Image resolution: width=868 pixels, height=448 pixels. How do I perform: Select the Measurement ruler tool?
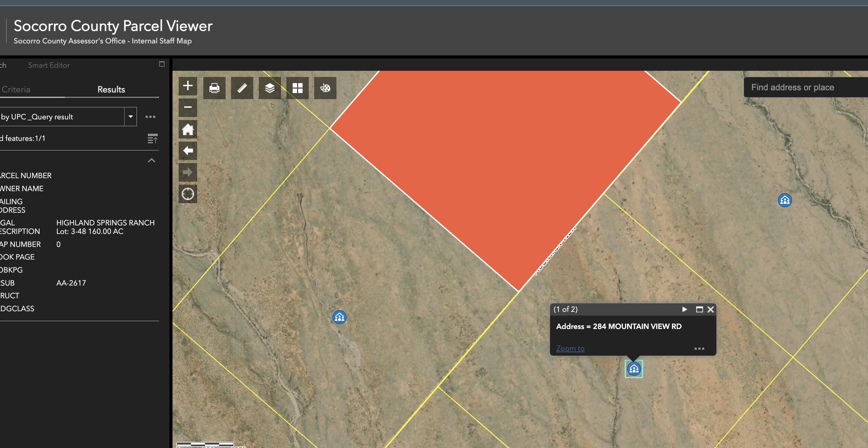click(x=242, y=88)
